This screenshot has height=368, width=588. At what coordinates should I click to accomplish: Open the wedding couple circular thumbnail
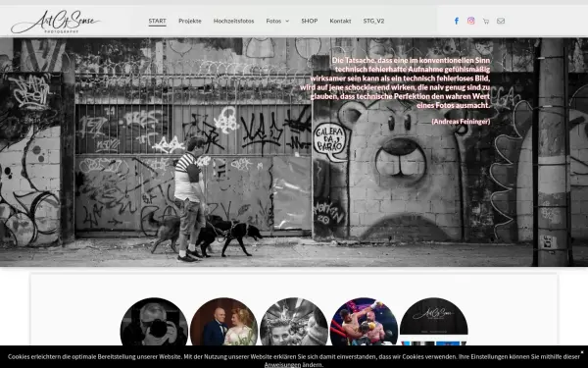pyautogui.click(x=223, y=322)
